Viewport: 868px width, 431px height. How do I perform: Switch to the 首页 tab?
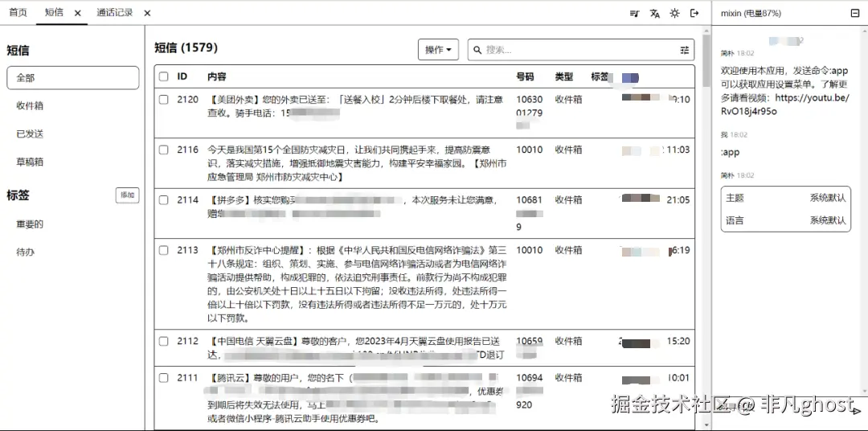[x=18, y=12]
